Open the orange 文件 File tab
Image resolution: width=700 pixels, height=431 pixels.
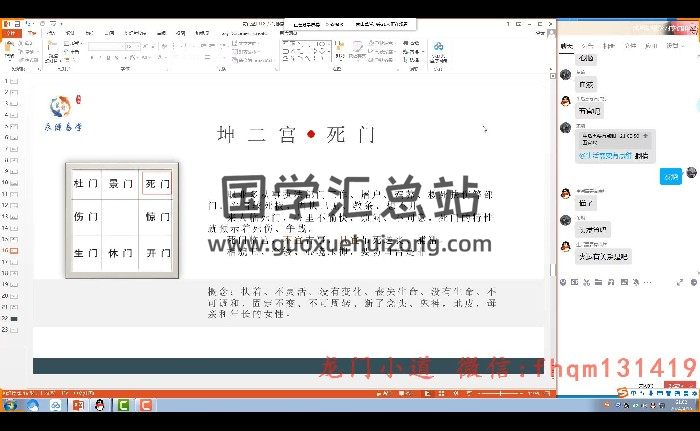coord(11,33)
